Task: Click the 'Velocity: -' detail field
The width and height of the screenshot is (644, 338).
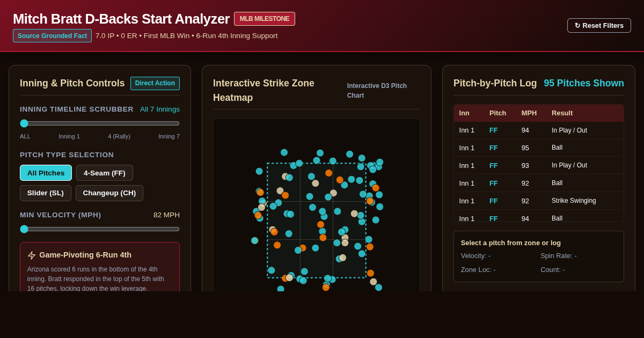Action: click(475, 256)
